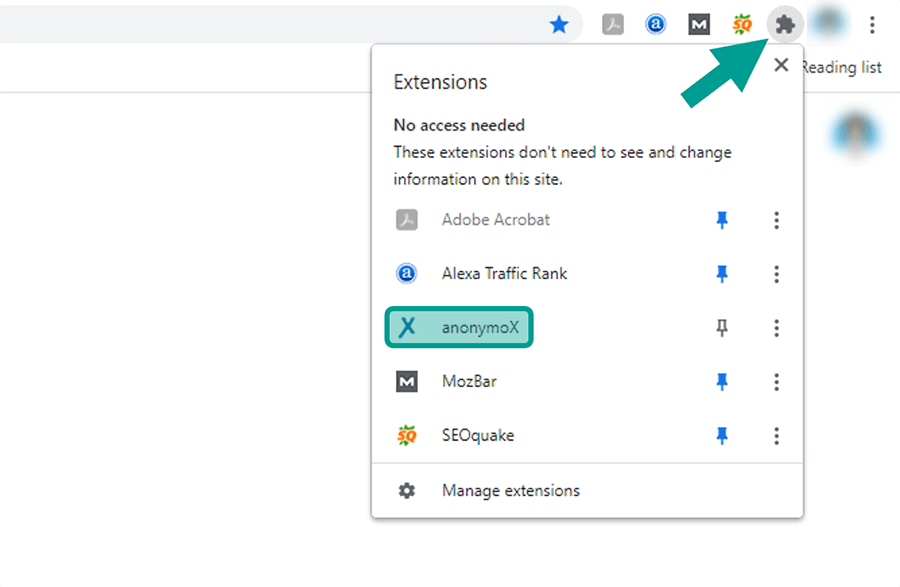
Task: Open SEOquake toolbar icon
Action: 742,25
